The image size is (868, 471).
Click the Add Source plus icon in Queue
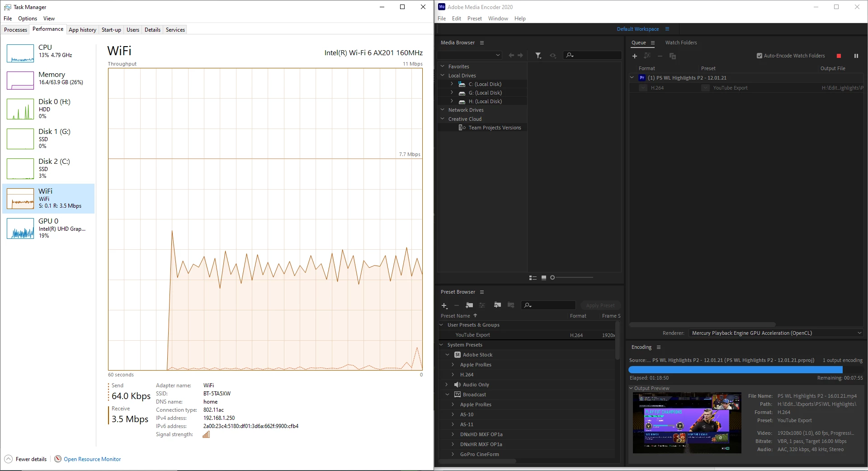point(634,56)
